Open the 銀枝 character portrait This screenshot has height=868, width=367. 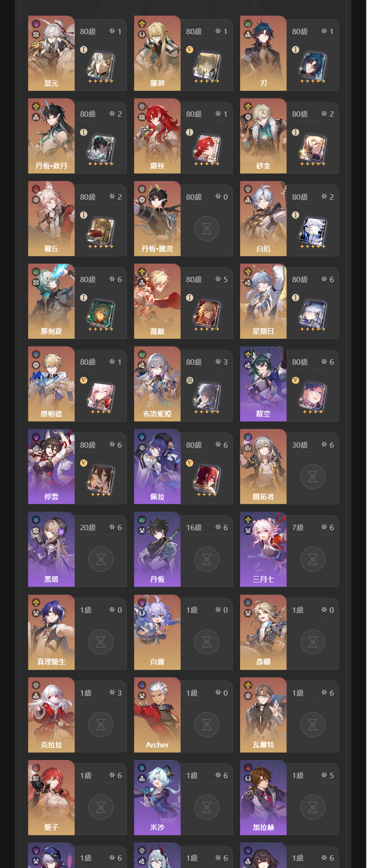pyautogui.click(x=157, y=136)
